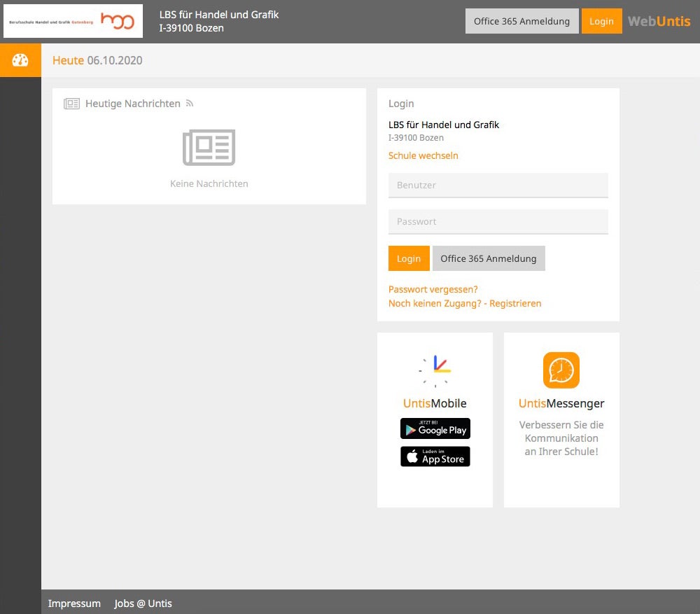Click the RSS feed icon beside Heutige Nachrichten
The image size is (700, 614).
pyautogui.click(x=189, y=104)
